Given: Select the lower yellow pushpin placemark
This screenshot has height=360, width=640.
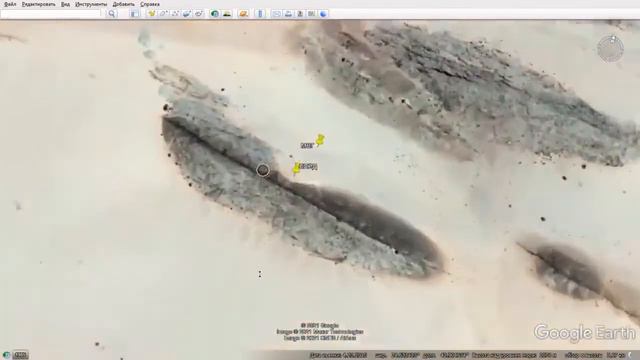Looking at the screenshot, I should click(x=297, y=168).
